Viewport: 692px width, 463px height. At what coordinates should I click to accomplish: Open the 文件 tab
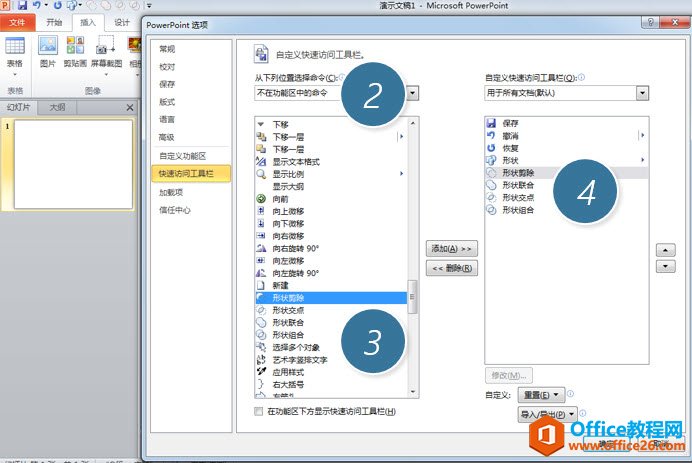[x=17, y=23]
